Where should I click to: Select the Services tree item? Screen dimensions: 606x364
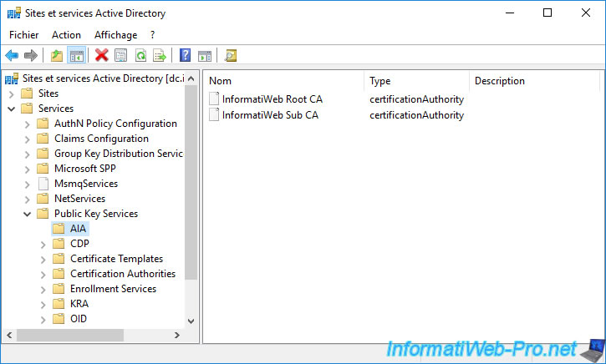click(x=56, y=109)
